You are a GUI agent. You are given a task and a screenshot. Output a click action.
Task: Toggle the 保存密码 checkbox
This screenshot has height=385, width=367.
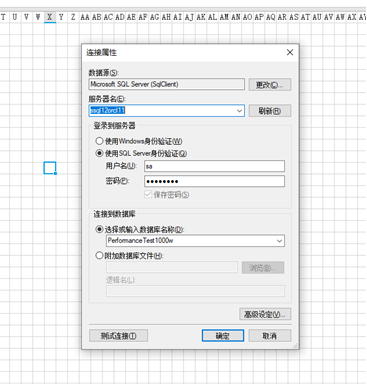pyautogui.click(x=148, y=194)
